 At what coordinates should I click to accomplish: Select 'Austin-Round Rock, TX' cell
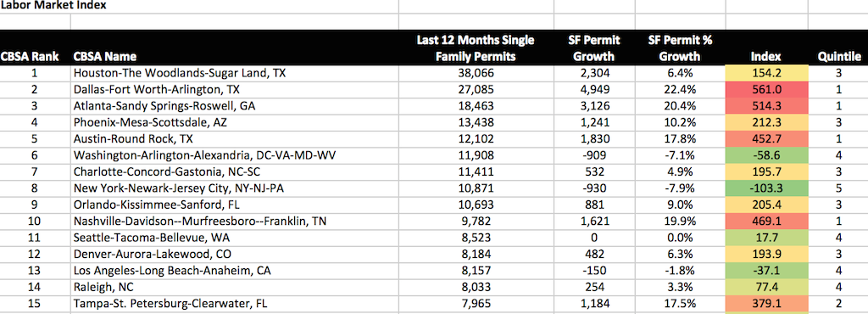pos(235,139)
